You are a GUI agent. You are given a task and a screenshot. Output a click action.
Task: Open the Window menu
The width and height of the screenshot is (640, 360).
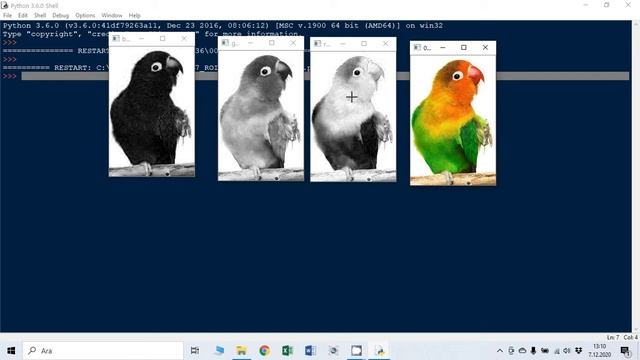(x=111, y=16)
